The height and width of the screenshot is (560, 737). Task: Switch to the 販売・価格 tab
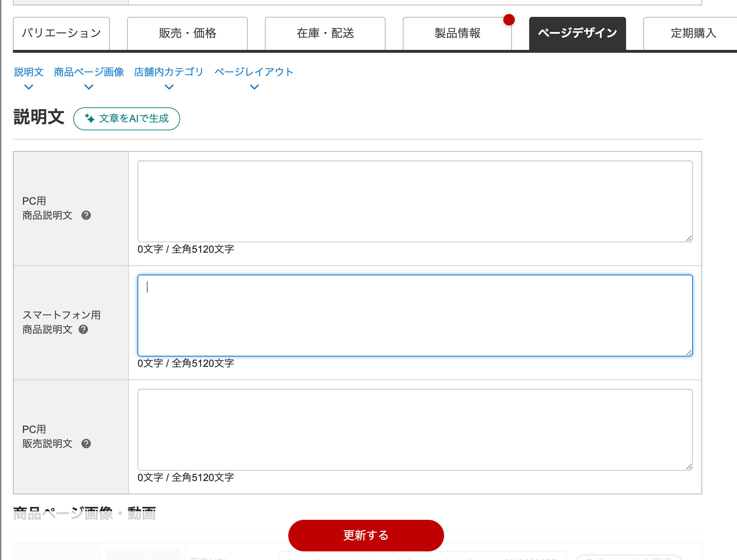pyautogui.click(x=187, y=33)
